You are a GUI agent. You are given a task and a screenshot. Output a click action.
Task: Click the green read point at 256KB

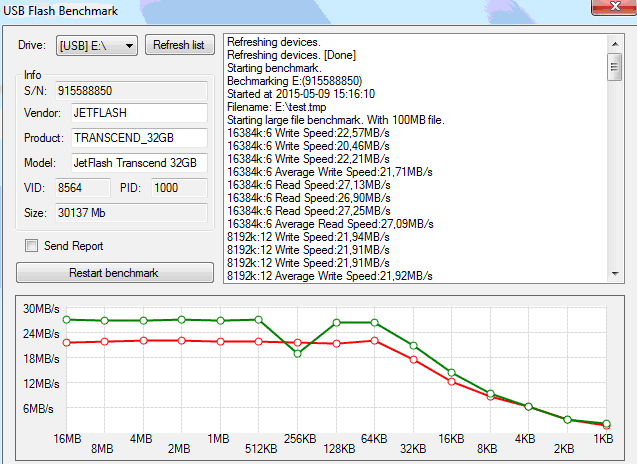coord(297,353)
